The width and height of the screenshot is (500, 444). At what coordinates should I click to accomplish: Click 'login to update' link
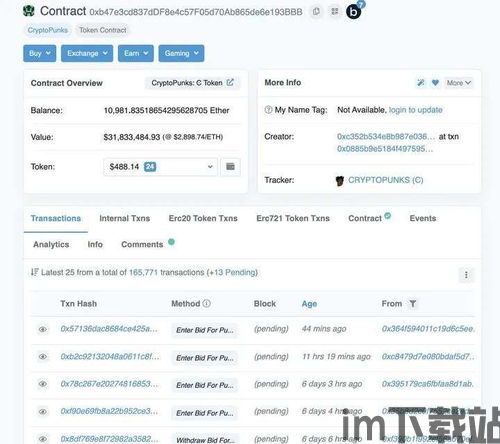pos(416,110)
